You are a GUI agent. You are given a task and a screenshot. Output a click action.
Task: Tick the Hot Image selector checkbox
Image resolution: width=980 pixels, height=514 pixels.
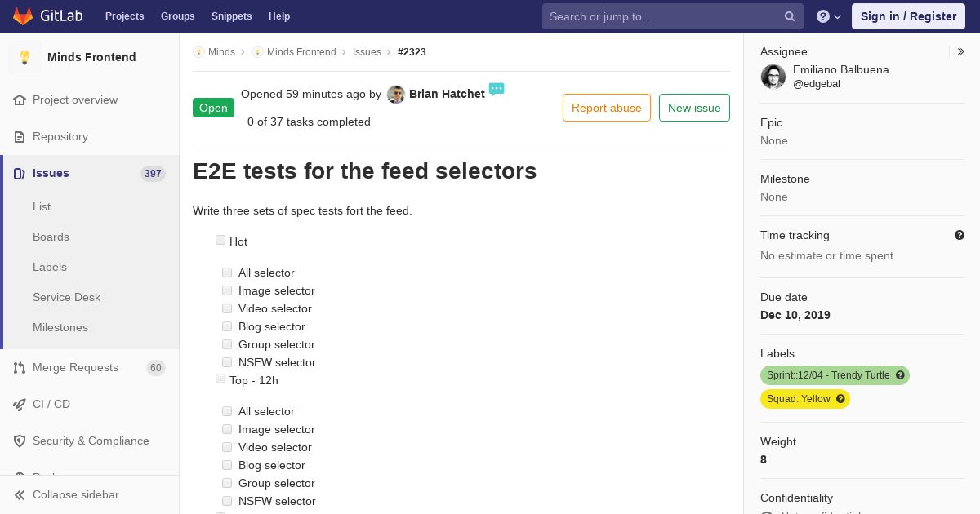(x=227, y=290)
